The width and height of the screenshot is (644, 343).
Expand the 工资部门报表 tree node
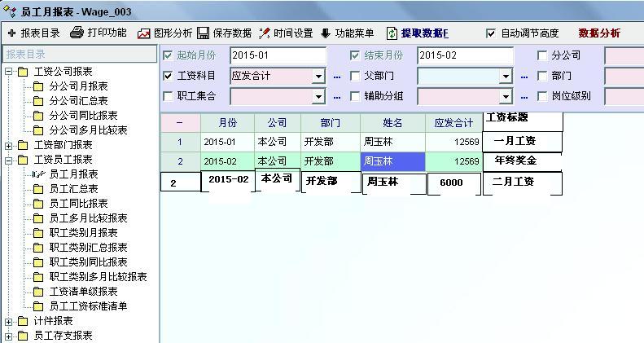click(x=9, y=145)
